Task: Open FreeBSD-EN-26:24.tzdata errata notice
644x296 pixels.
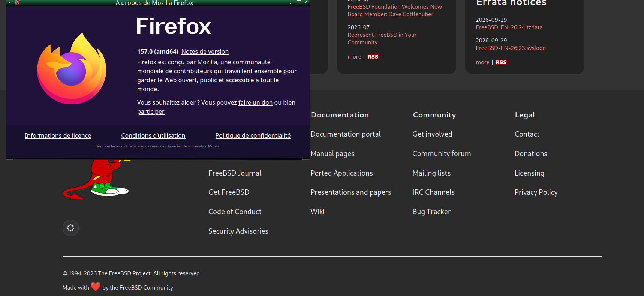Action: 509,27
